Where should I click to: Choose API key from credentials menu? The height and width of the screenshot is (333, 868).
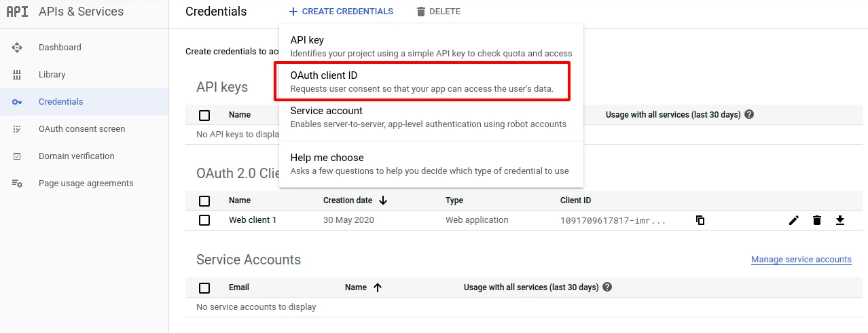point(431,46)
